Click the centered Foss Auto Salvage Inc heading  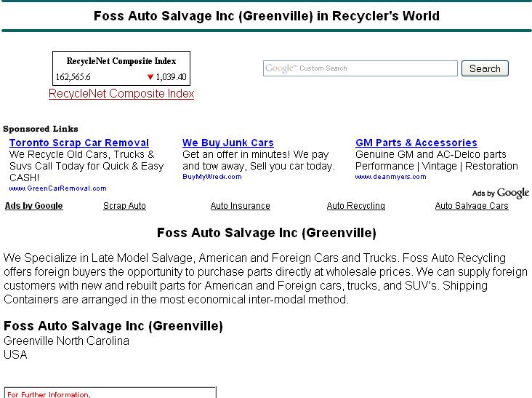pyautogui.click(x=266, y=233)
